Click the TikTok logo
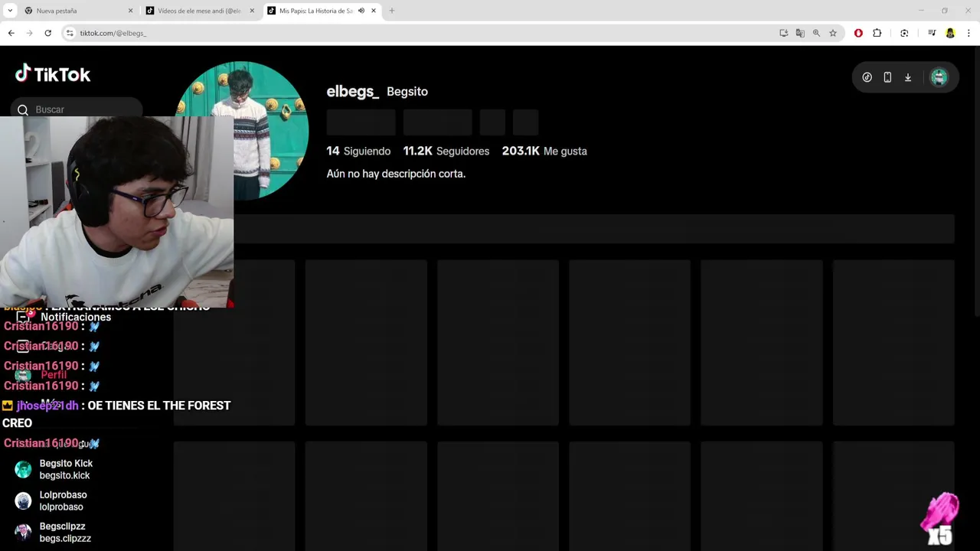 (53, 74)
